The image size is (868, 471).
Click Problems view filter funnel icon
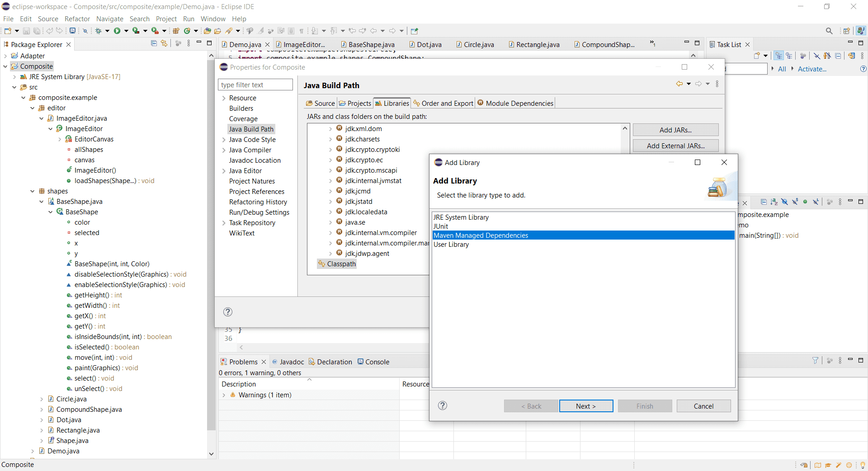pos(815,361)
